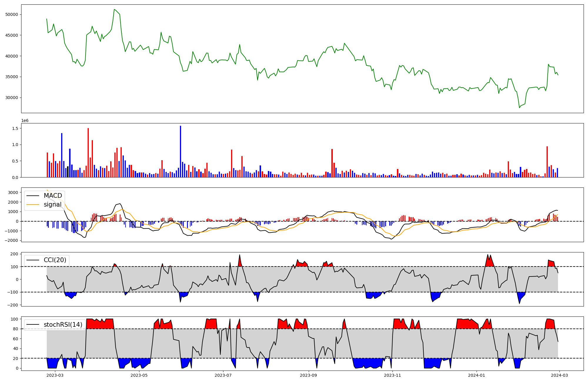Click the 2024-03 date tick label

pyautogui.click(x=559, y=375)
